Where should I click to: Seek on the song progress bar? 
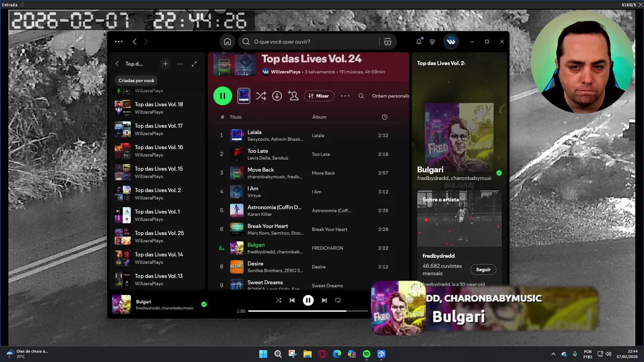[x=308, y=311]
